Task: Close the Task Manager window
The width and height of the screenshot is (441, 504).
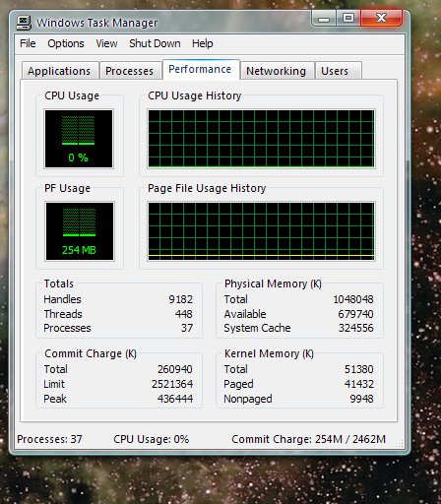Action: point(381,19)
